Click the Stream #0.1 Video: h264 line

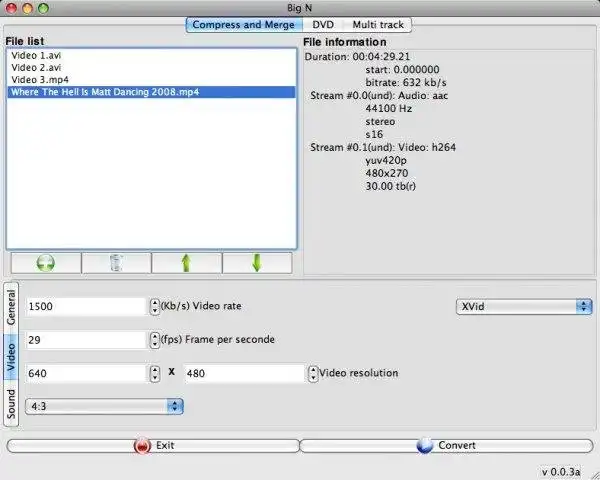click(383, 147)
